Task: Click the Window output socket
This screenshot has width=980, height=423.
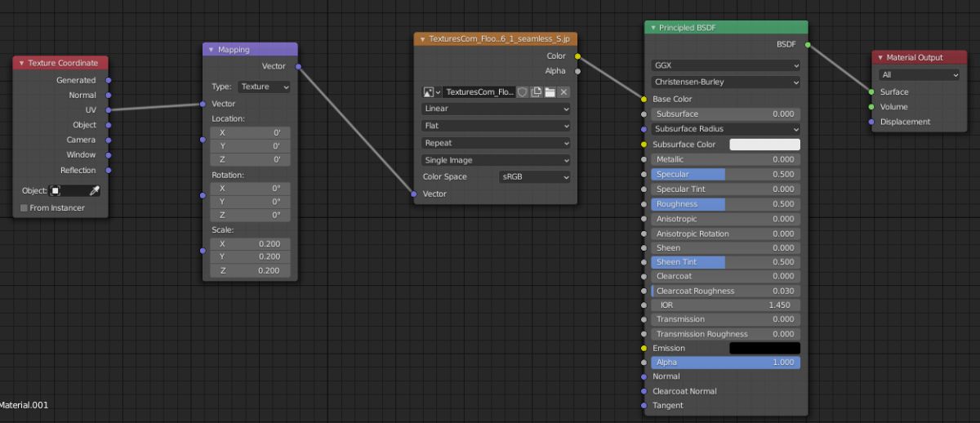Action: coord(109,154)
